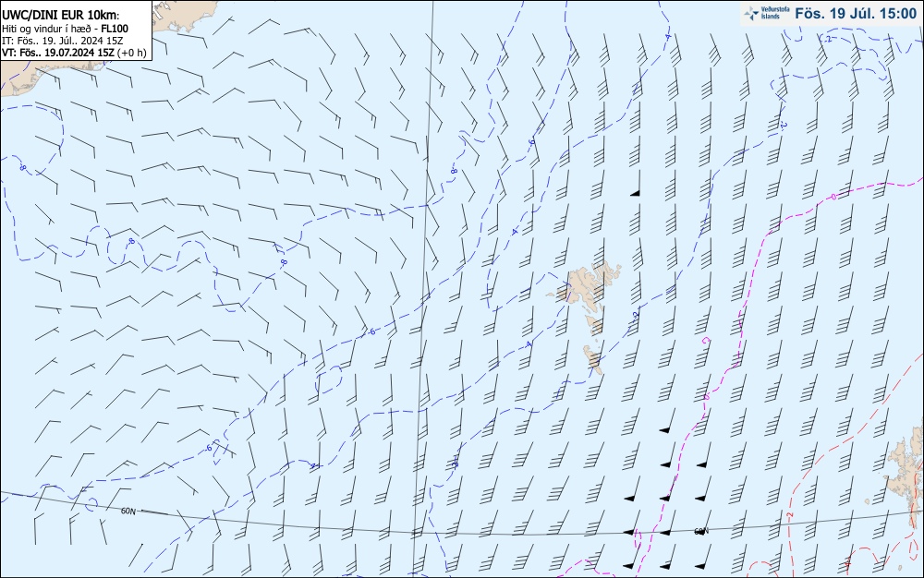Image resolution: width=924 pixels, height=578 pixels.
Task: Click the "UWC/DINI EUR 10km:" title
Action: coord(61,16)
